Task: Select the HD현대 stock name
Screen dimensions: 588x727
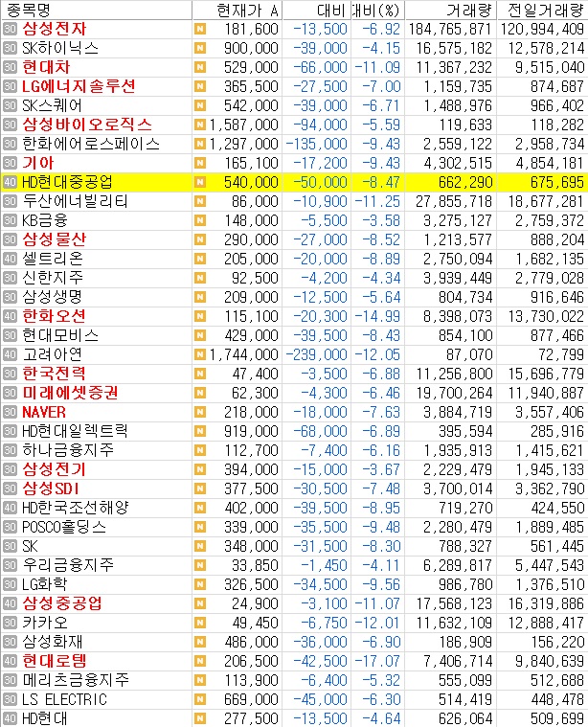Action: 44,718
